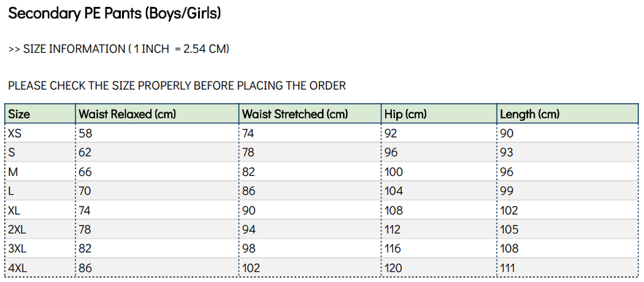644x282 pixels.
Task: Select the Hip value 100 for size M
Action: pyautogui.click(x=395, y=171)
